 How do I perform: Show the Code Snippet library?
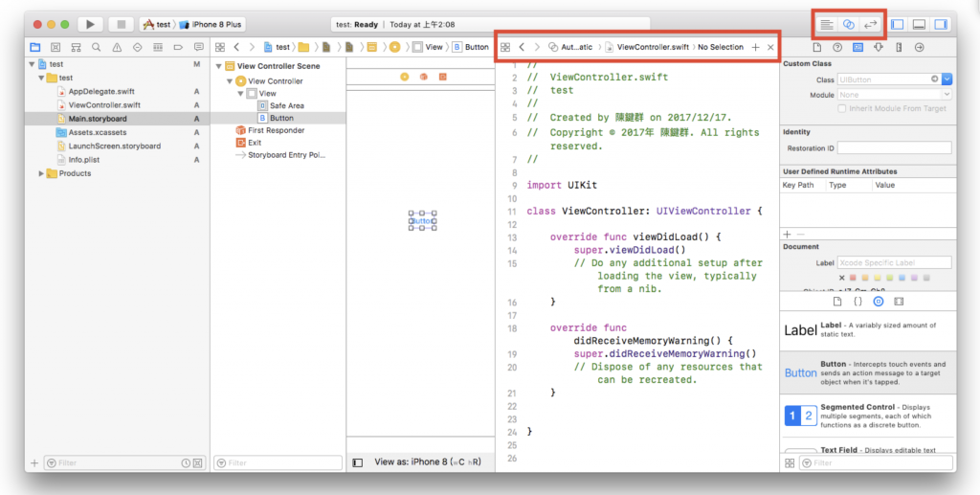tap(858, 302)
